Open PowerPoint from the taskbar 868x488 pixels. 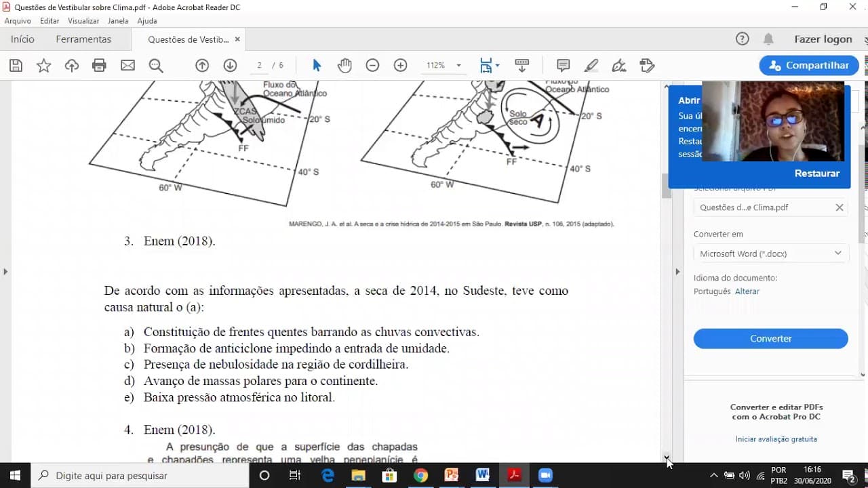[x=452, y=476]
